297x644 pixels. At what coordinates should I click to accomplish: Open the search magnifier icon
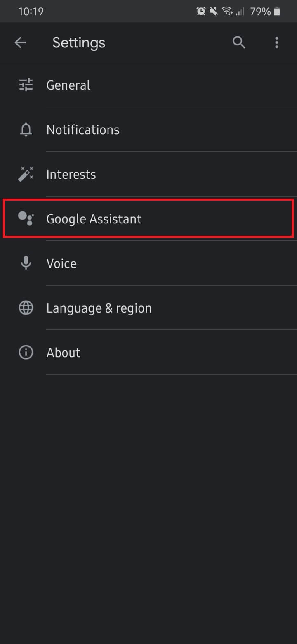tap(239, 43)
